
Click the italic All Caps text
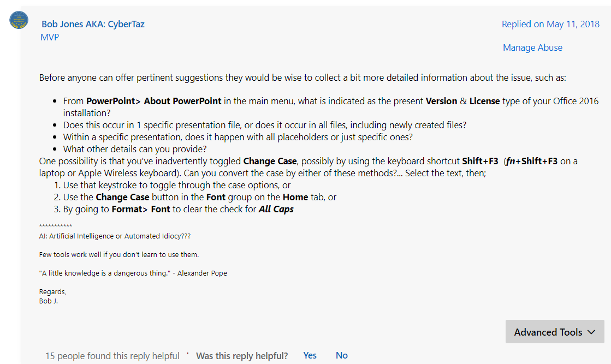pos(276,210)
